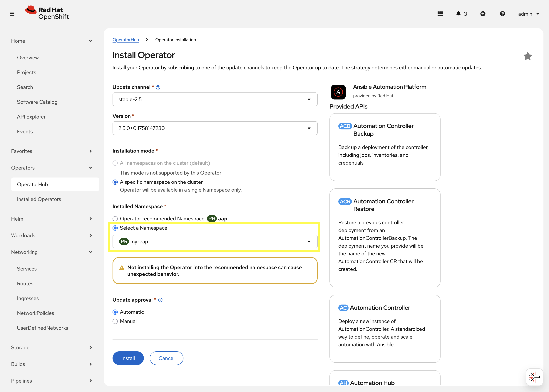Open the application launcher grid icon
The image size is (549, 392).
(440, 14)
